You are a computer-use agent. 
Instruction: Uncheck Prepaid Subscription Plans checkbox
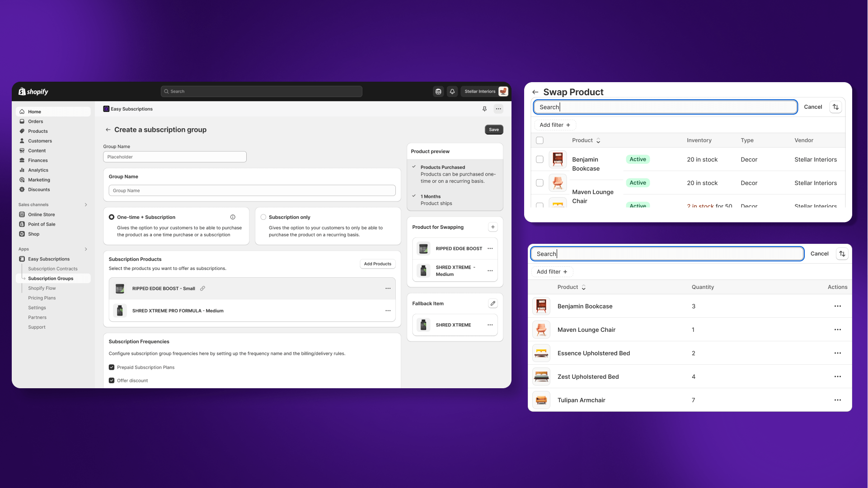pos(112,367)
